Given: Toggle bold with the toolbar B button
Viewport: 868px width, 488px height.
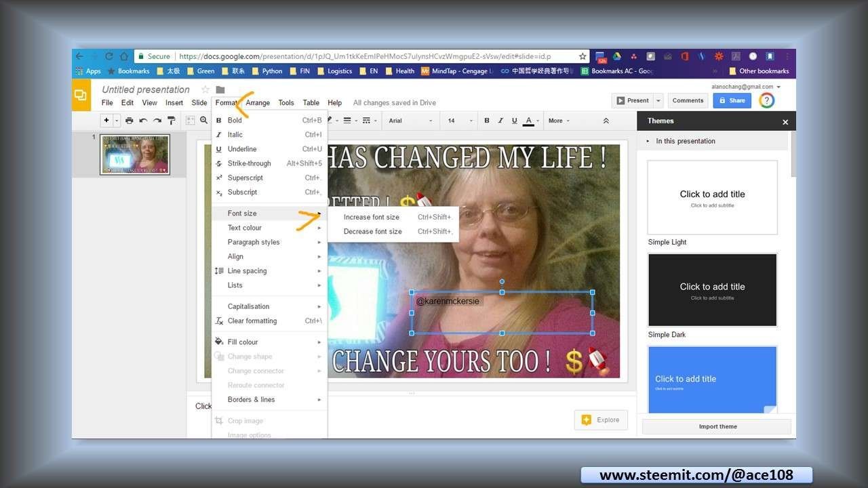Looking at the screenshot, I should tap(487, 121).
